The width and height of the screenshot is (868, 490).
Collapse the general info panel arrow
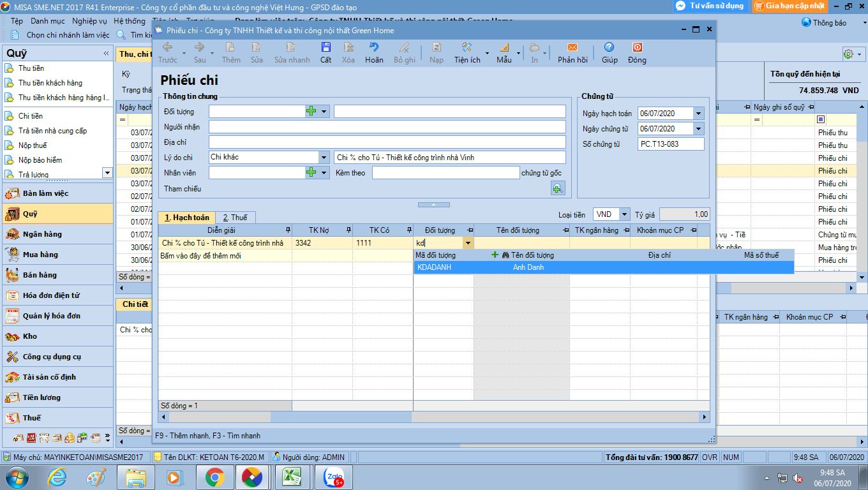tap(433, 205)
